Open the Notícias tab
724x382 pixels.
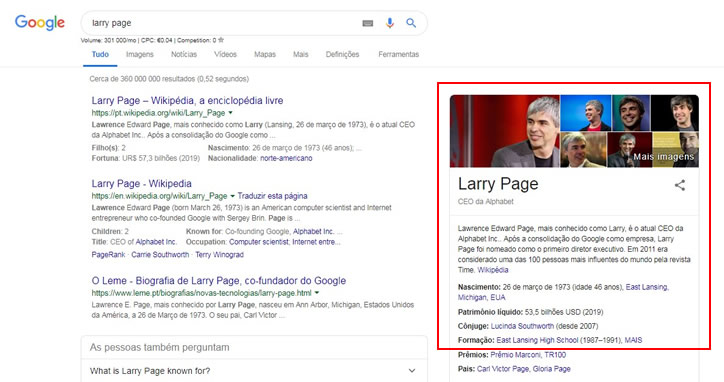(184, 55)
